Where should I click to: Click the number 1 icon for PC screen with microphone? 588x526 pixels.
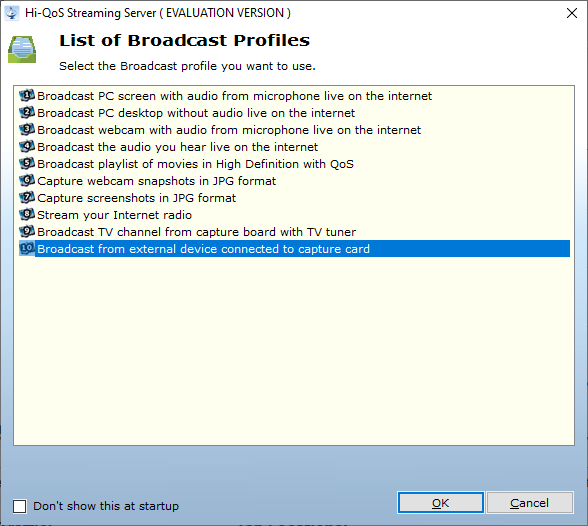[27, 96]
